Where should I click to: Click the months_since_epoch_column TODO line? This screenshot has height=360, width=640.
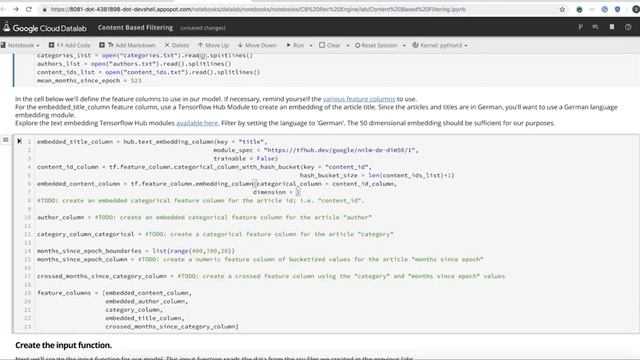point(260,259)
